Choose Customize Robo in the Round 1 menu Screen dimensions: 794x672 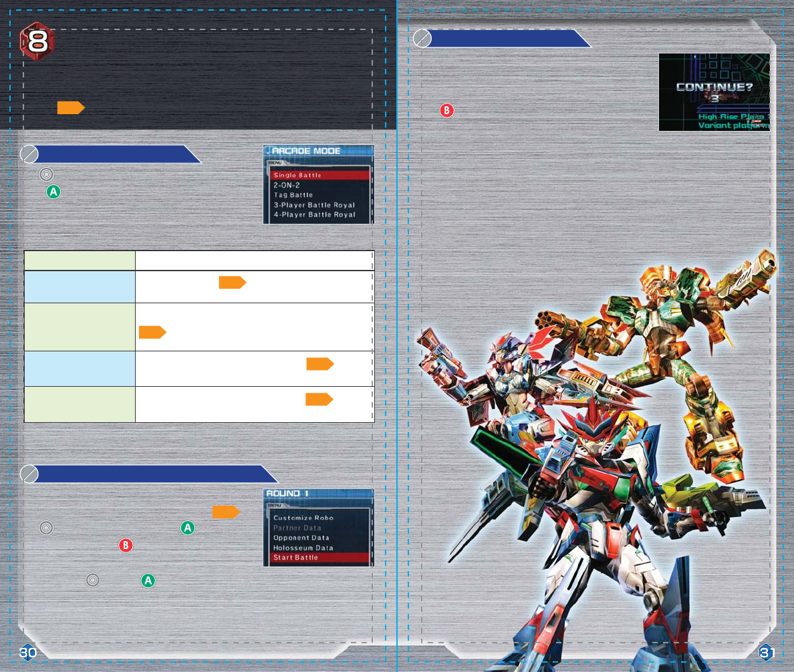(x=303, y=518)
